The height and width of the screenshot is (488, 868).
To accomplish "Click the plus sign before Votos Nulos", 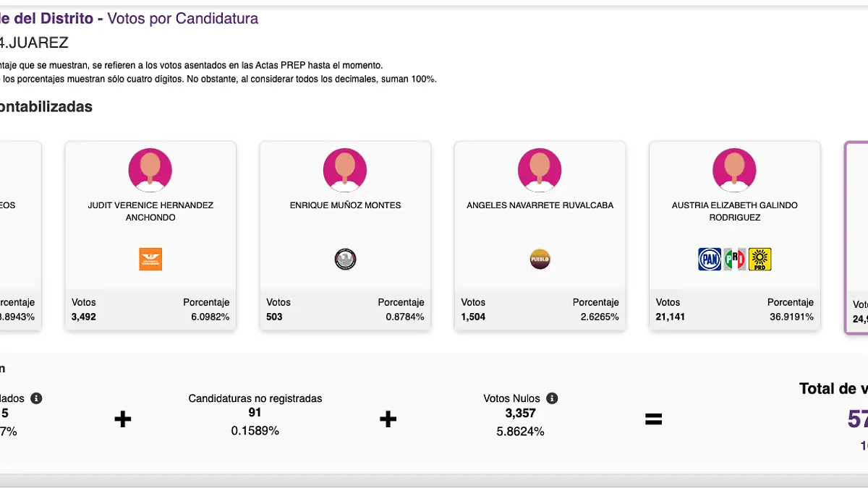I will tap(388, 419).
